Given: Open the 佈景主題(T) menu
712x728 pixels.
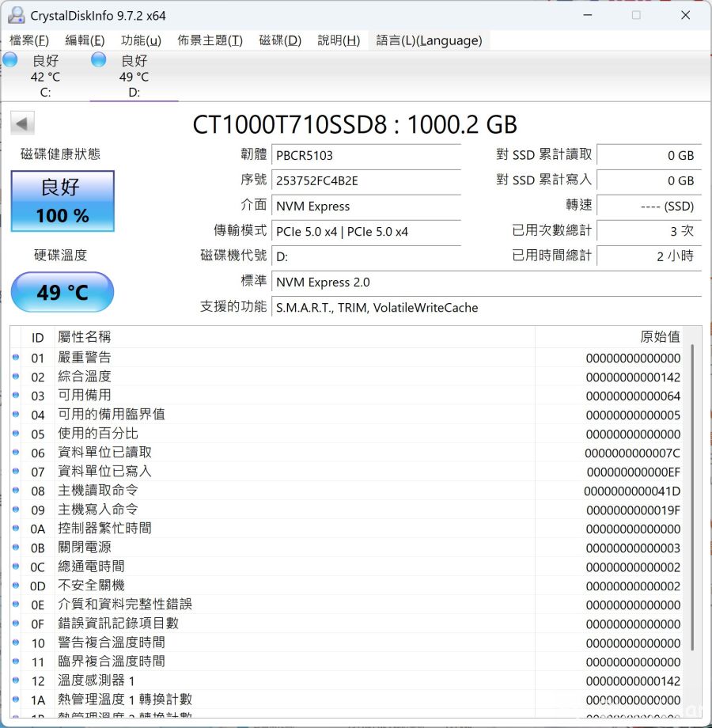Looking at the screenshot, I should point(210,40).
